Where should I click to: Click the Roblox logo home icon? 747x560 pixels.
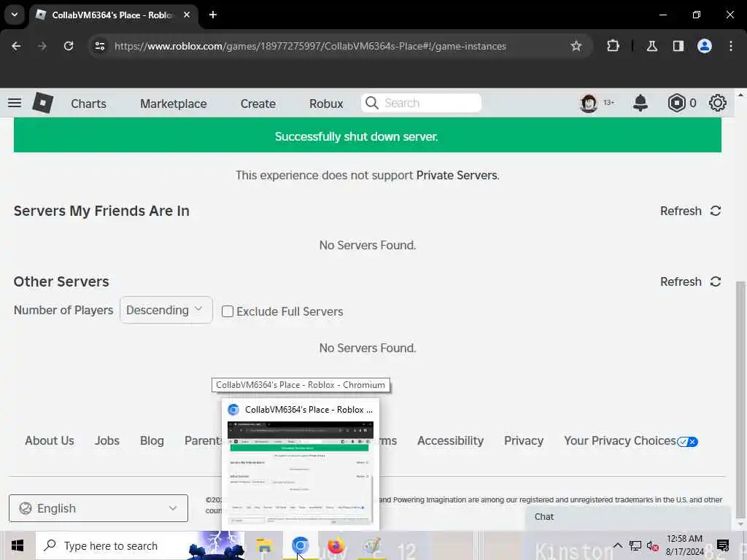(x=42, y=103)
